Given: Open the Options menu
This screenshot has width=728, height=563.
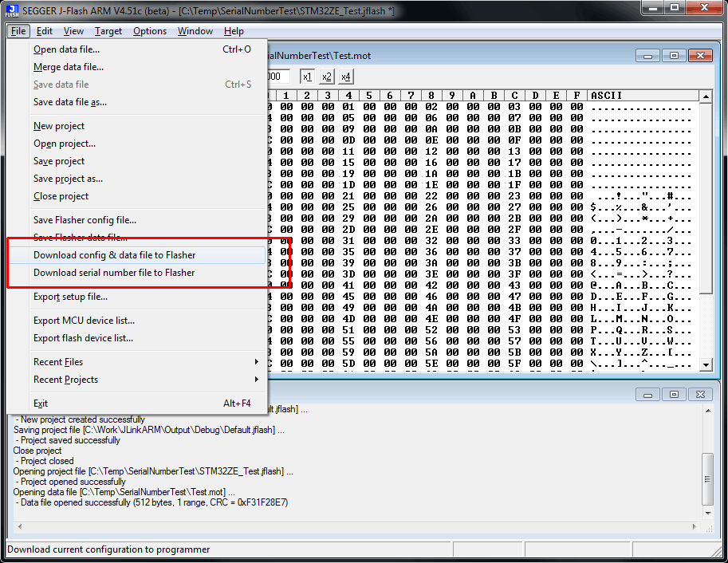Looking at the screenshot, I should 149,31.
